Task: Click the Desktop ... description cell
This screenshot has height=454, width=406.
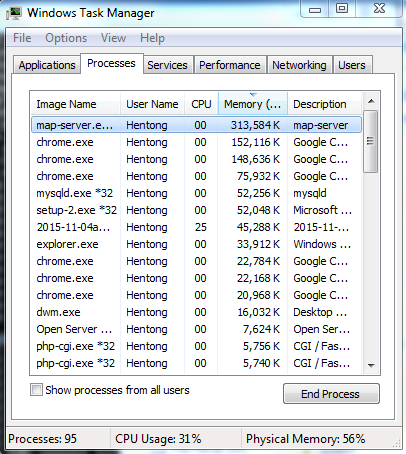Action: pos(320,312)
